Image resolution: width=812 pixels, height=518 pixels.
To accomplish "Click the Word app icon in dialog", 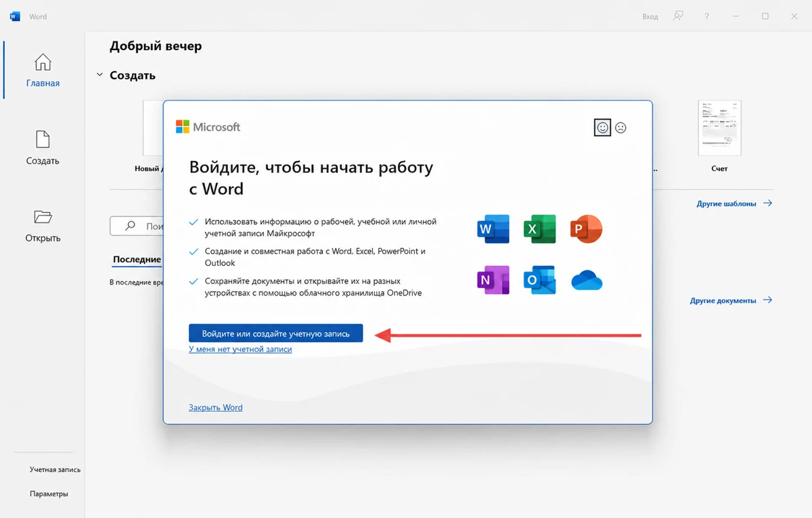I will click(493, 230).
